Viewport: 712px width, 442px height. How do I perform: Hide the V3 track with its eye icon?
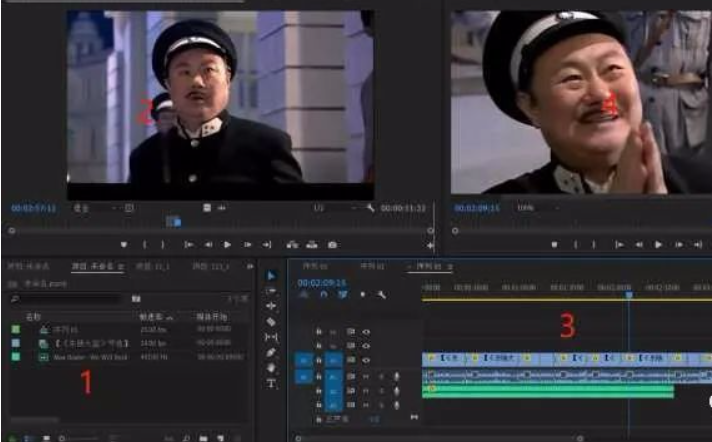tap(366, 332)
